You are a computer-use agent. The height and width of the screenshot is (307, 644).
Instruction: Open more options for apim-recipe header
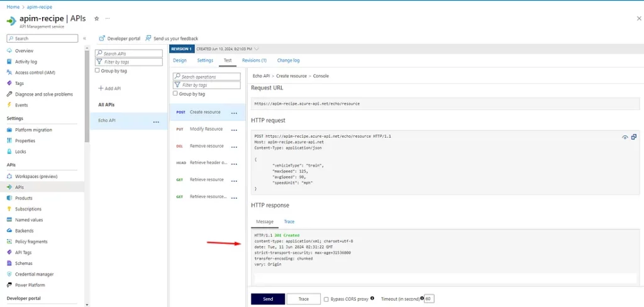click(x=108, y=18)
